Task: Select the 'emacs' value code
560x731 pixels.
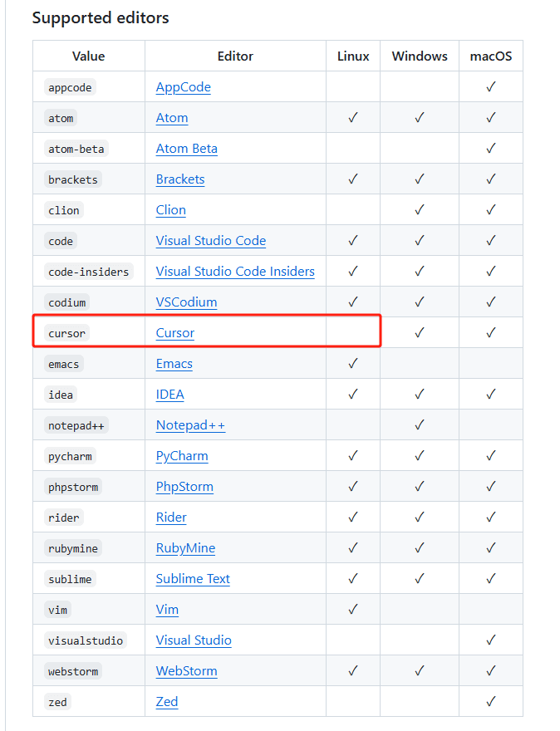Action: [x=64, y=364]
